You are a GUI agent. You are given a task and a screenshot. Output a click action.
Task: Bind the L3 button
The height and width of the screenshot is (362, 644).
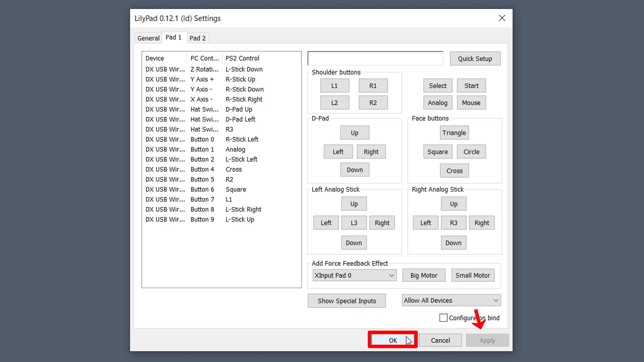click(354, 223)
